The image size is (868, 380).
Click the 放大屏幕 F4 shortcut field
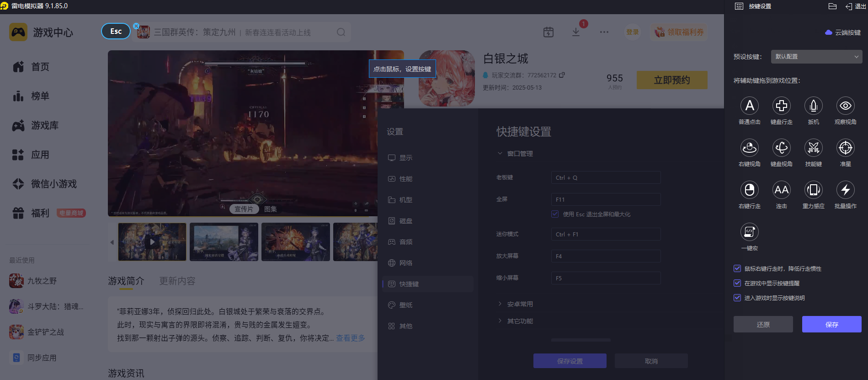pos(606,256)
